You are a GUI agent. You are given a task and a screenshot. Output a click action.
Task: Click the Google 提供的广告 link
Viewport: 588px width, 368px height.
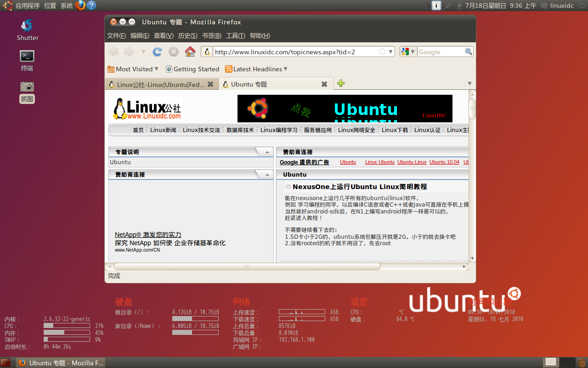[305, 162]
